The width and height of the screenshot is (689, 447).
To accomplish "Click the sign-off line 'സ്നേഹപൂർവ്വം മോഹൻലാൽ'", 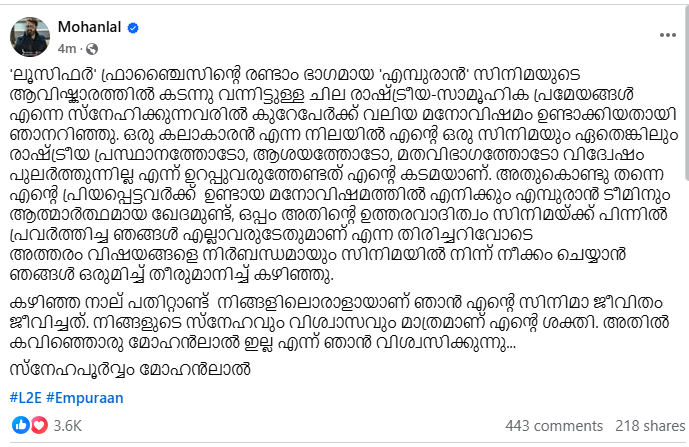I will coord(130,369).
